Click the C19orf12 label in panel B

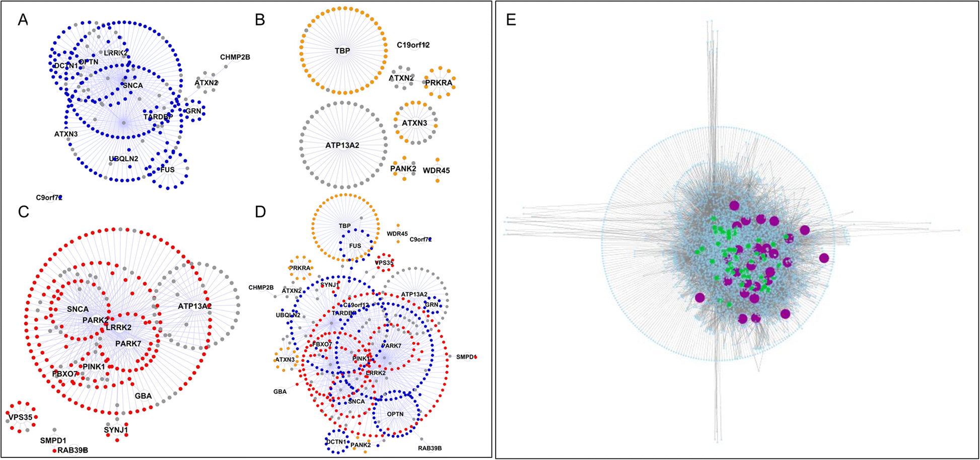(x=413, y=45)
